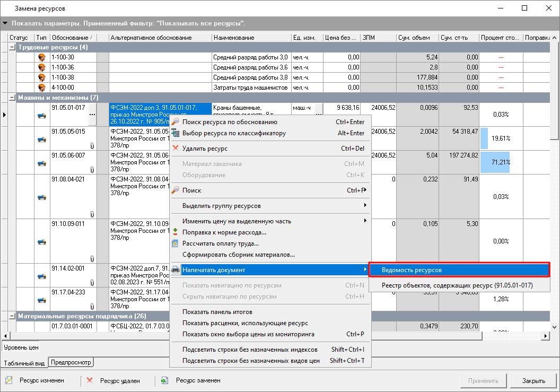
Task: Select Показать панель итогов menu entry
Action: (217, 312)
